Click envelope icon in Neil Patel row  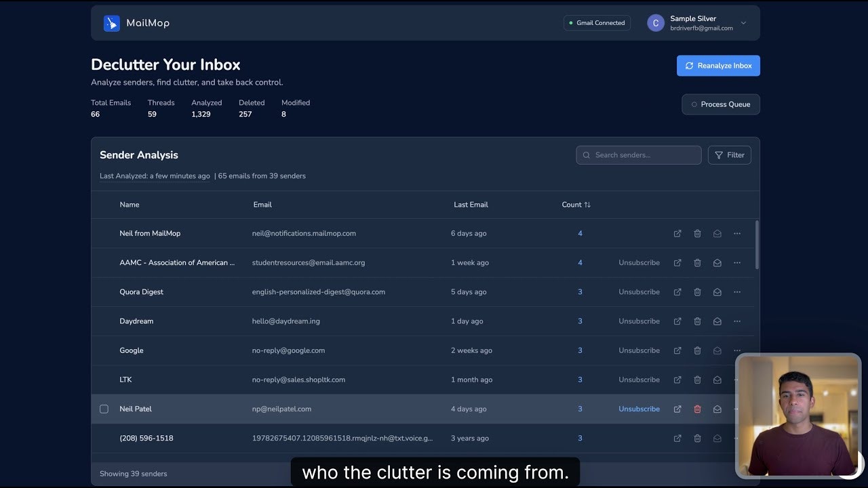[x=717, y=409]
